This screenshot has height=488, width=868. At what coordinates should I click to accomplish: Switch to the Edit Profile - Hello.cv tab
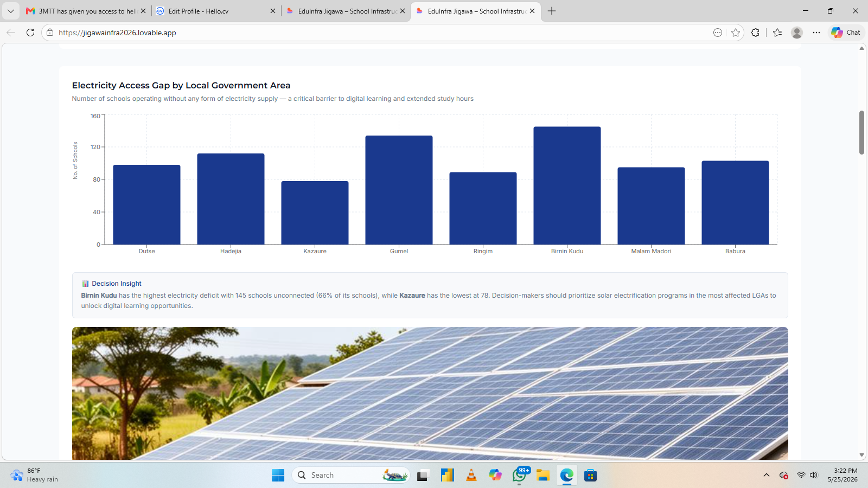[215, 11]
